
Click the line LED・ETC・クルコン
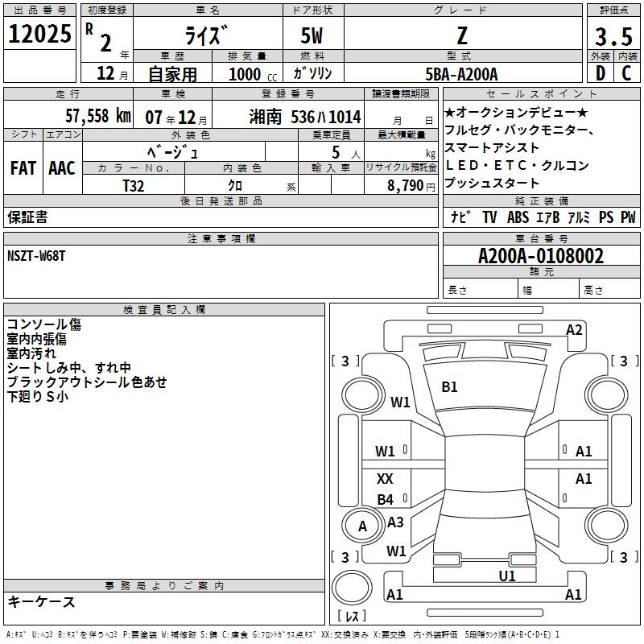[517, 165]
